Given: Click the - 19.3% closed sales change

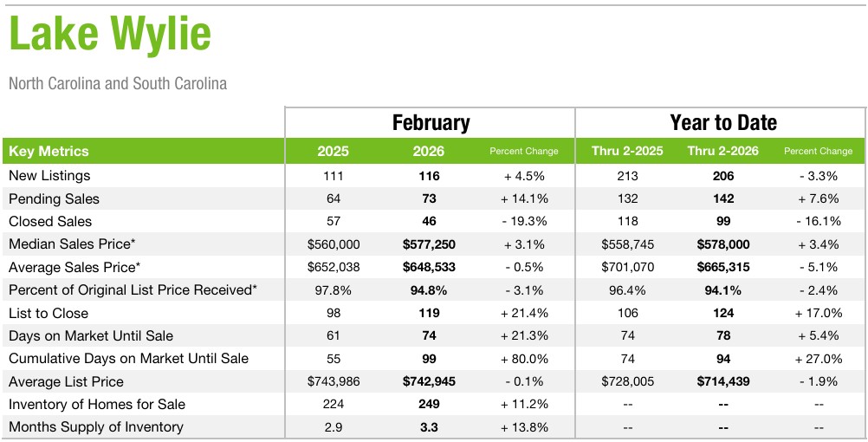Looking at the screenshot, I should pos(525,221).
